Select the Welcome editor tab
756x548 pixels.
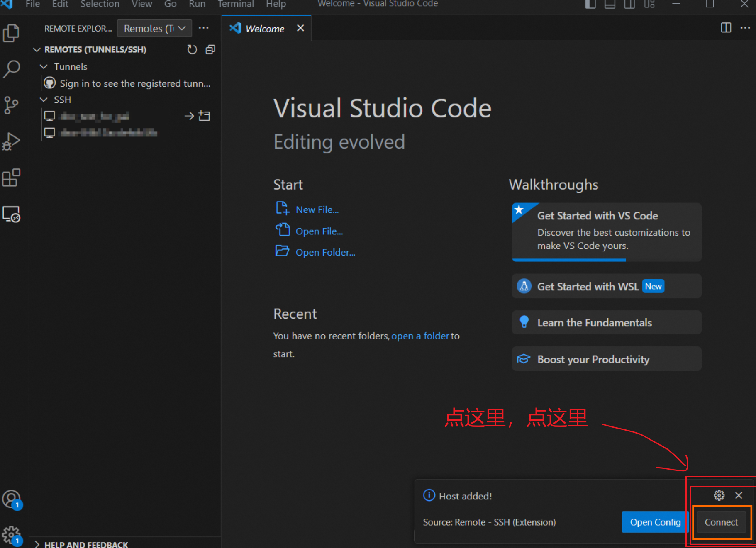(266, 28)
